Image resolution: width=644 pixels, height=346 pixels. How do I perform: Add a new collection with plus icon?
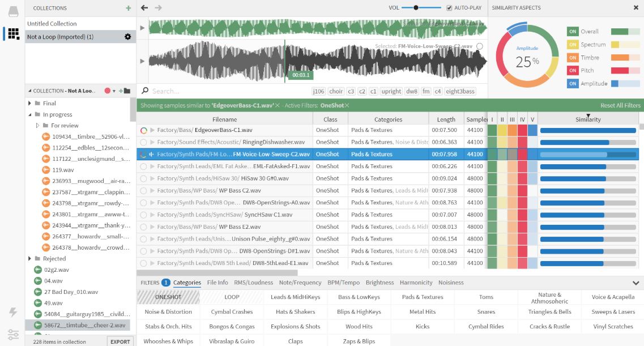point(129,8)
